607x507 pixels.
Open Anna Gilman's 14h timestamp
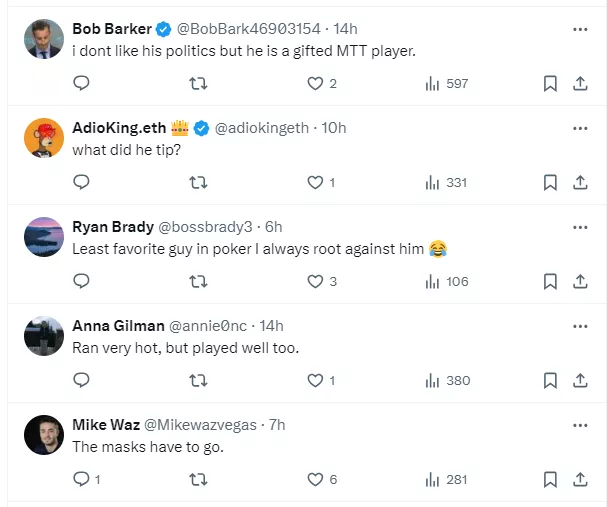(271, 326)
